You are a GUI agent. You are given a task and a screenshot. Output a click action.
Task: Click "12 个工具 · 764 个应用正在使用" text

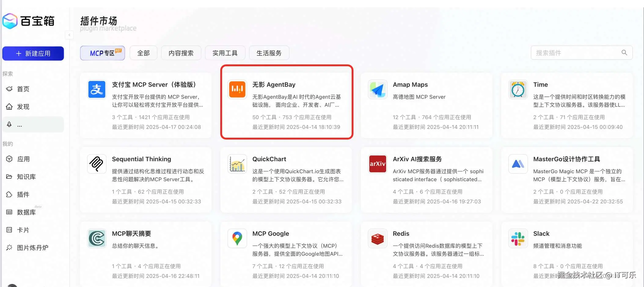tap(432, 117)
